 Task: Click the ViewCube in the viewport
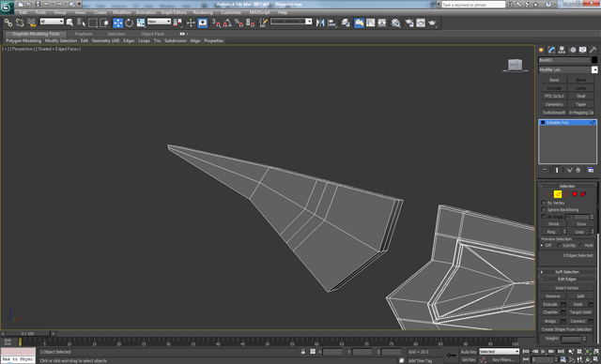515,65
